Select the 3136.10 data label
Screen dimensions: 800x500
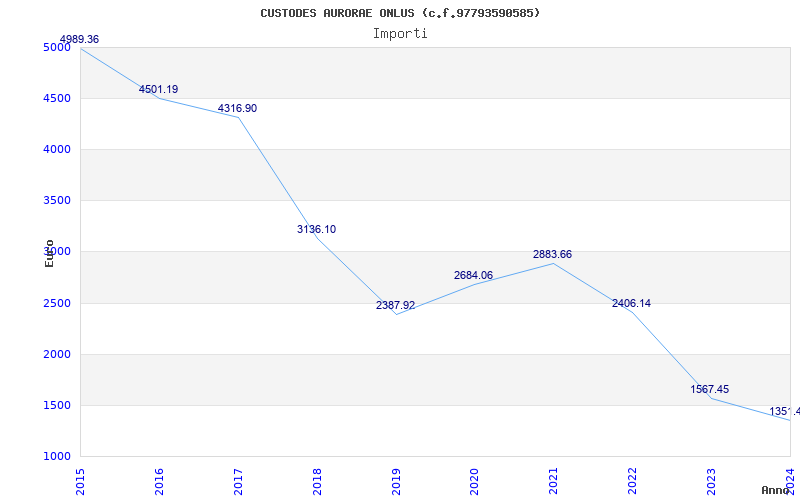[x=316, y=229]
